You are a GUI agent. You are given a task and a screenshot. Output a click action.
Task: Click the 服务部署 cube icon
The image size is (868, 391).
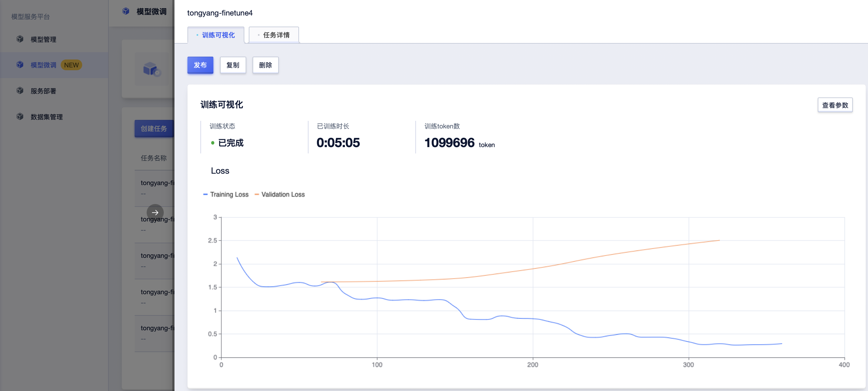click(x=20, y=91)
